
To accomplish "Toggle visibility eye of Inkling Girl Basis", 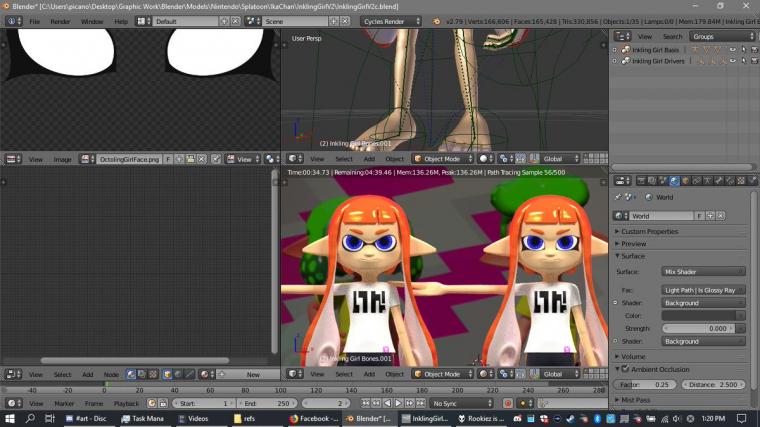I will point(732,50).
